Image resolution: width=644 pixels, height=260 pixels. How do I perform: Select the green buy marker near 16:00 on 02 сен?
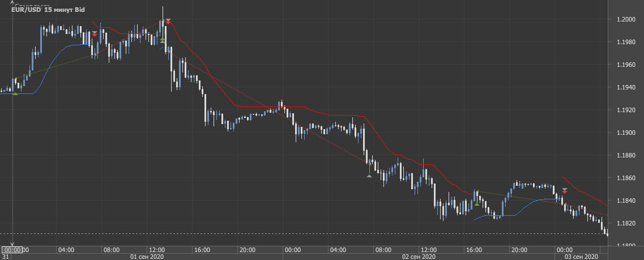click(476, 204)
